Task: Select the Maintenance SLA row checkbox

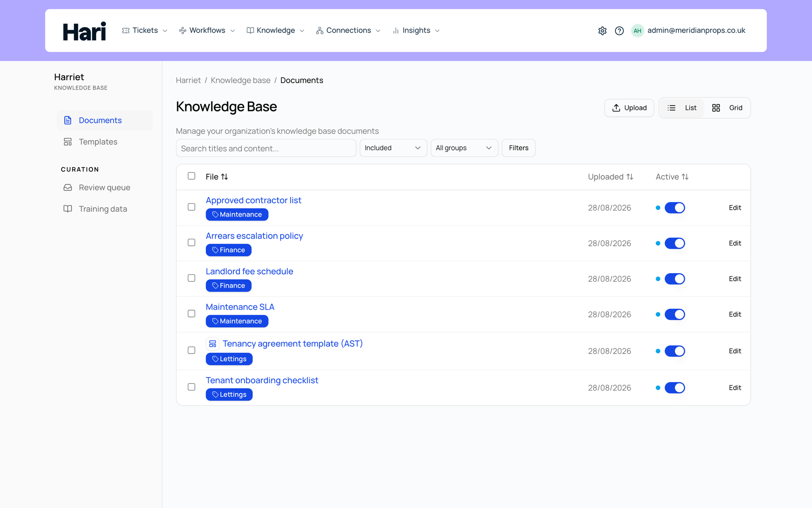Action: pyautogui.click(x=192, y=314)
